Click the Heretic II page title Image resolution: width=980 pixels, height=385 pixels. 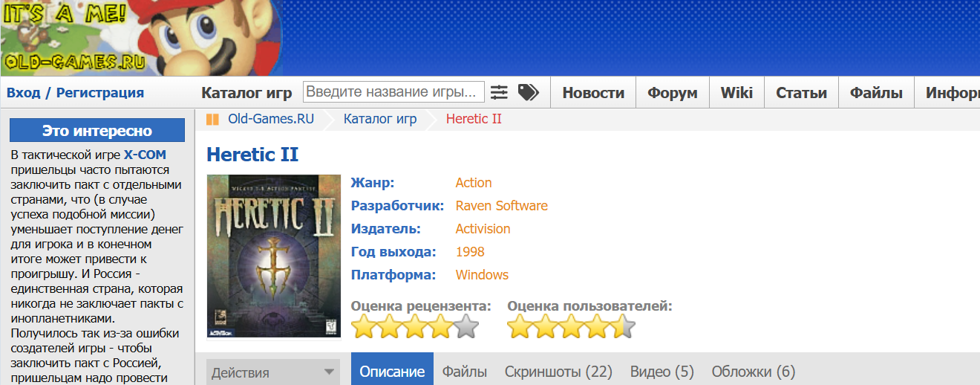252,155
